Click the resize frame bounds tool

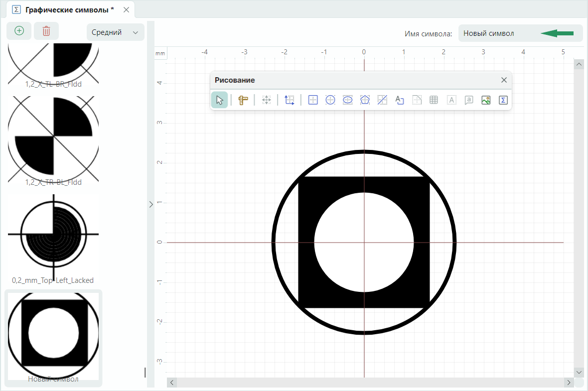290,100
